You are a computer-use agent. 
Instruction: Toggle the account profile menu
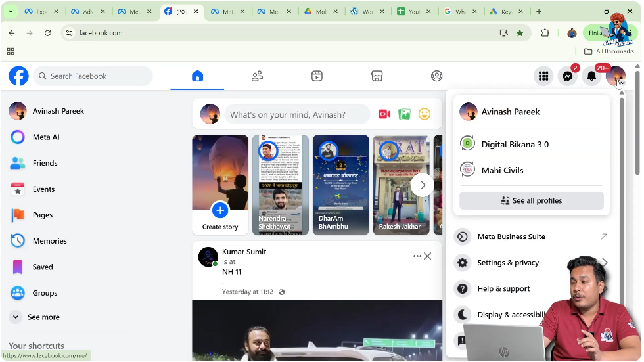coord(615,76)
